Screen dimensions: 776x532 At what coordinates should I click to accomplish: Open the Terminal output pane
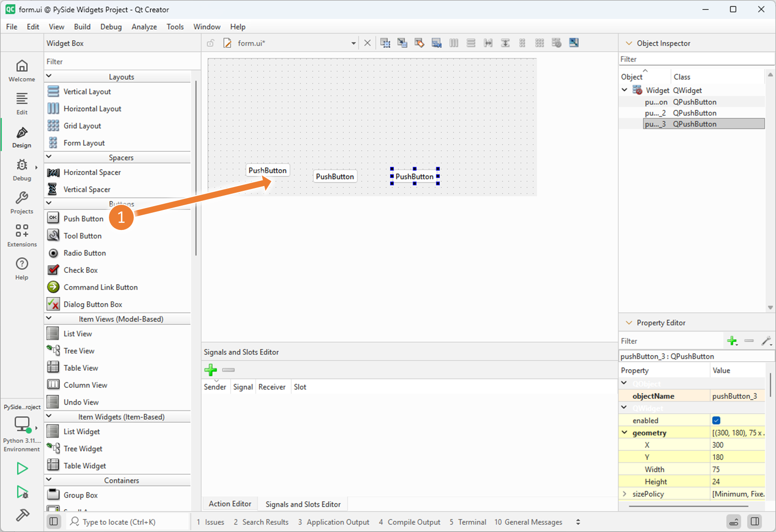(468, 522)
